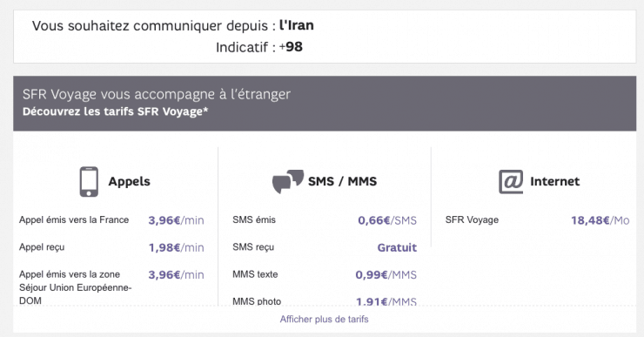Screen dimensions: 644x337
Task: Click SFR Voyage vous accompagne banner title
Action: coord(157,94)
